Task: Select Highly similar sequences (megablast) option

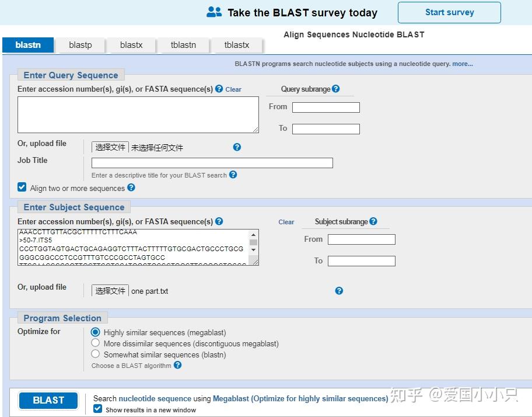Action: tap(95, 332)
